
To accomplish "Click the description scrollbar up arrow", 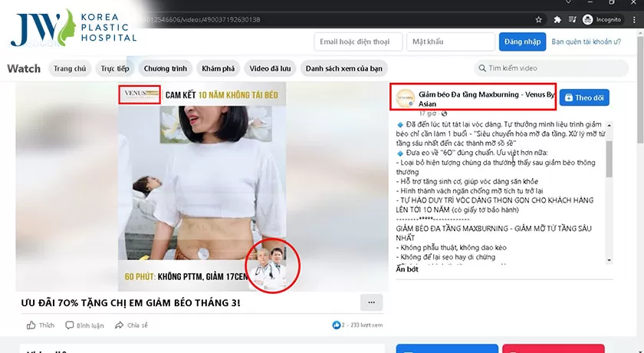I will (x=609, y=125).
